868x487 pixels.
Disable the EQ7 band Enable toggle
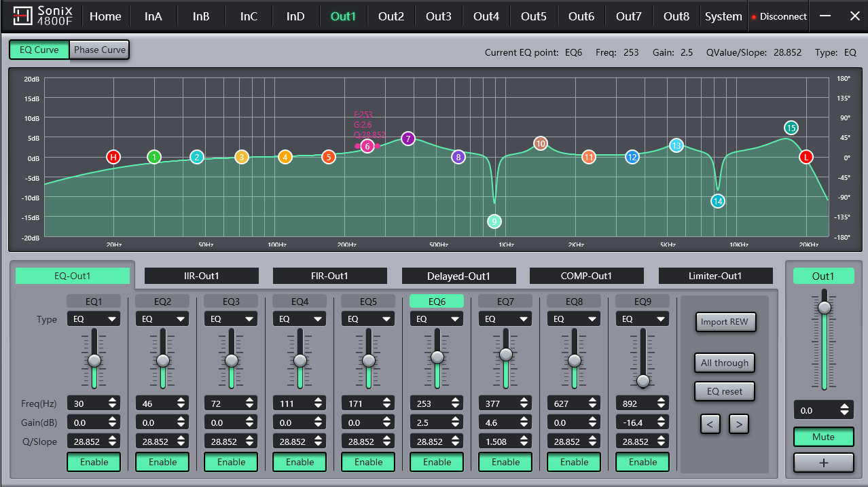pos(505,462)
